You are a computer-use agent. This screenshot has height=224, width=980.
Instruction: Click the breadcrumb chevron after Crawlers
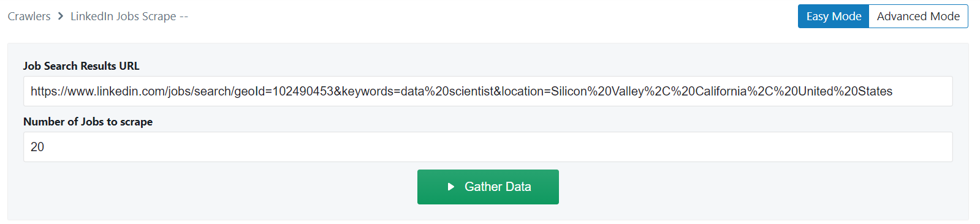pyautogui.click(x=61, y=17)
